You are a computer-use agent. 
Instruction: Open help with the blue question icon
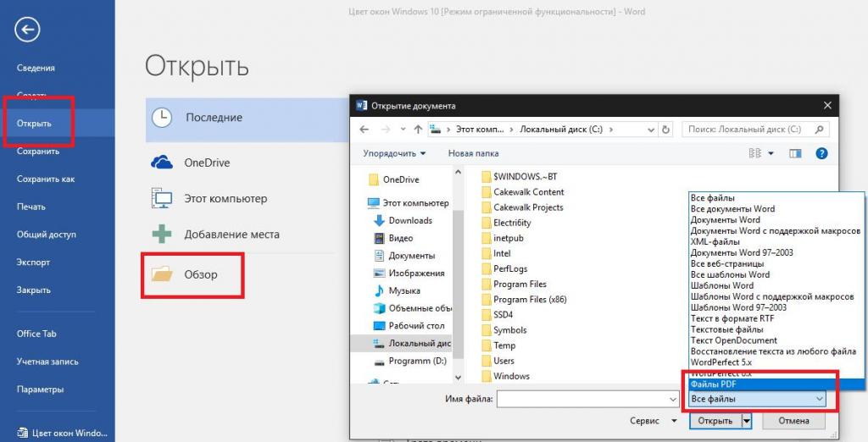point(821,154)
